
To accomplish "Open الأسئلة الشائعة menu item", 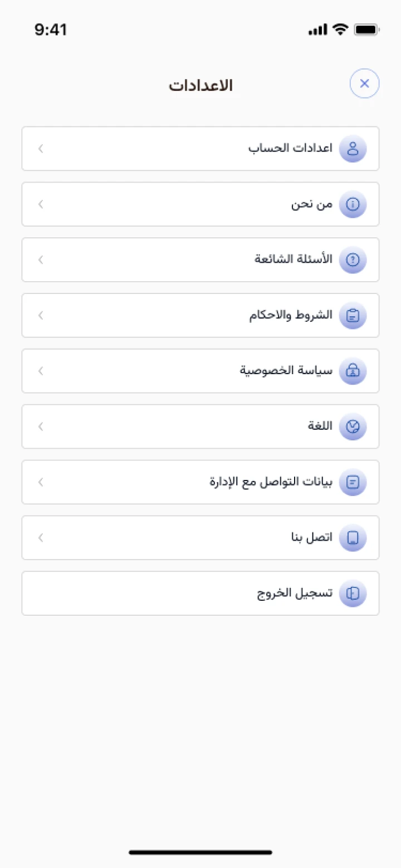I will coord(293,259).
